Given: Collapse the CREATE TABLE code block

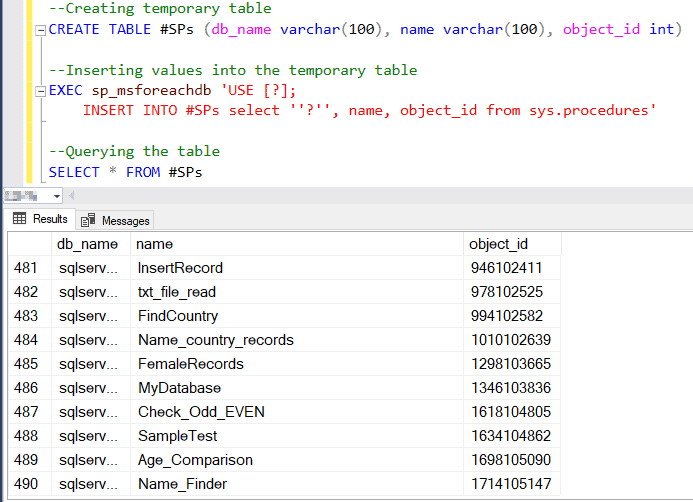Looking at the screenshot, I should 40,30.
